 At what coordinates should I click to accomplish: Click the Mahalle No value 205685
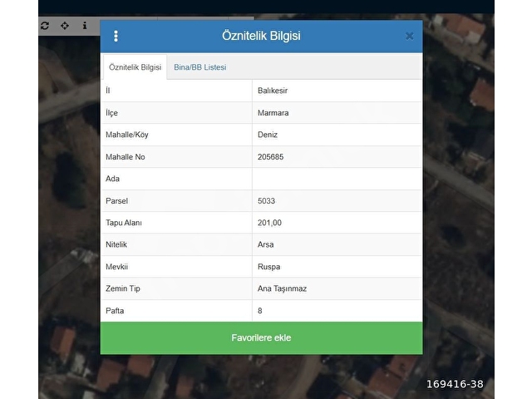[x=270, y=157]
